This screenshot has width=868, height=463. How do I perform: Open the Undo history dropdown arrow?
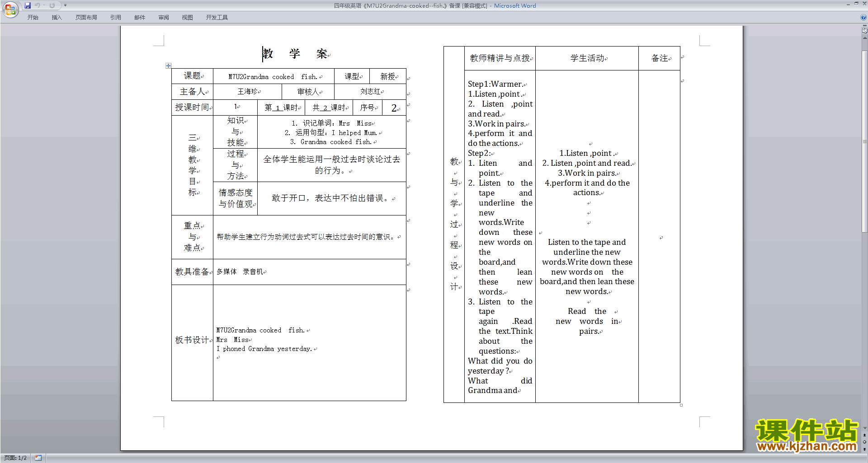click(x=44, y=5)
